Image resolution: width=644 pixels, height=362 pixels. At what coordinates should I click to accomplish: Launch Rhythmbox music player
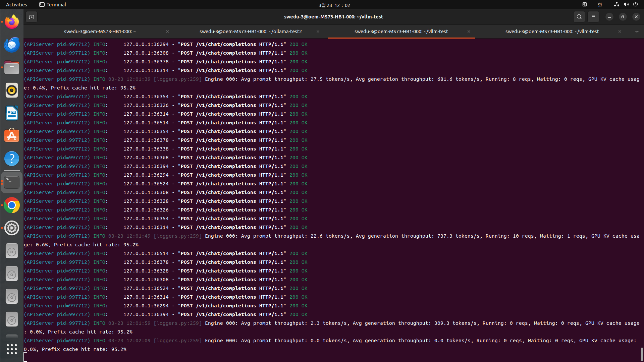coord(12,90)
